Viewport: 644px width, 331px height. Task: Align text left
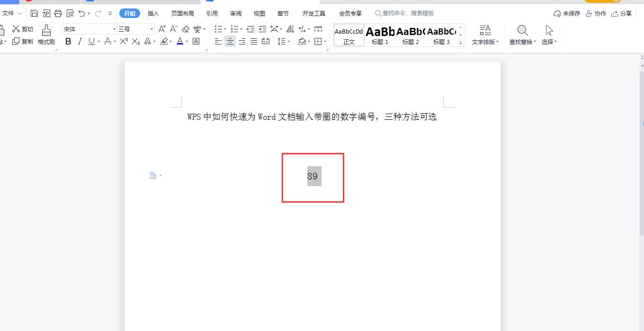[x=218, y=42]
